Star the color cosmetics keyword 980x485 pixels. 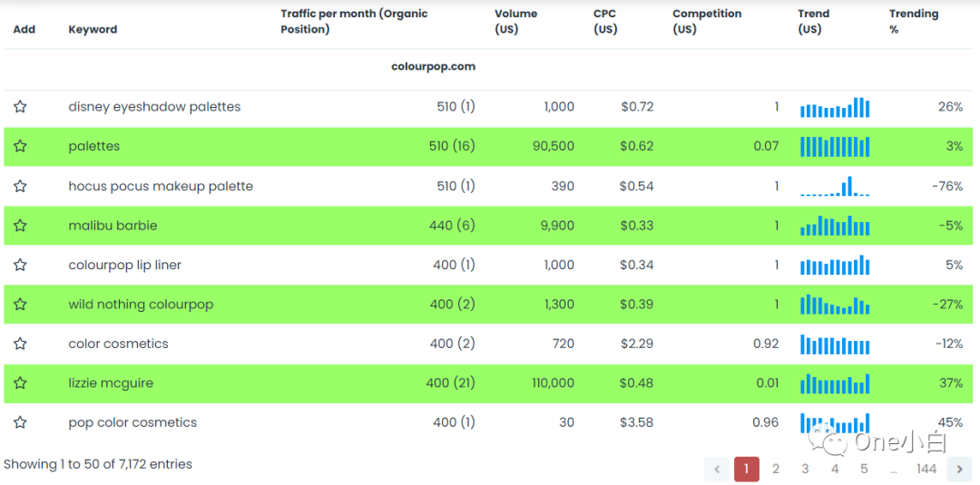[20, 344]
